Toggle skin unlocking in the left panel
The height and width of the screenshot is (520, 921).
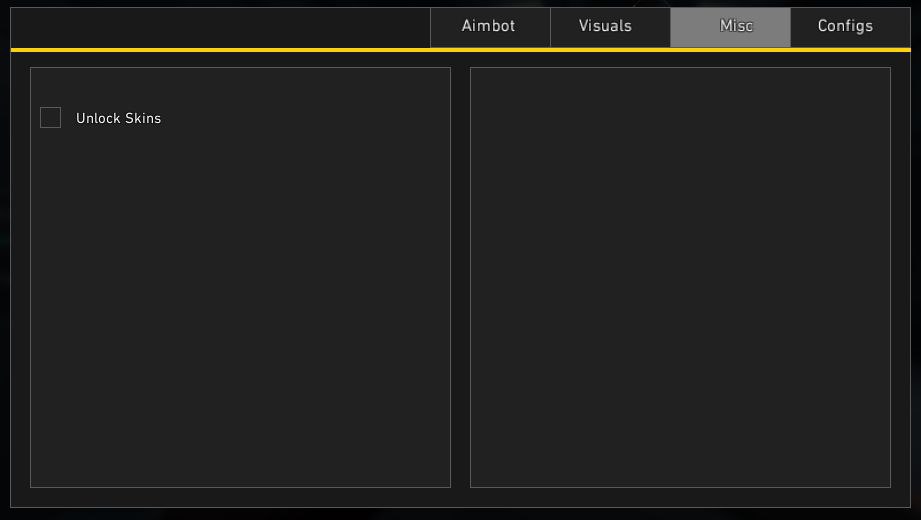[x=50, y=118]
